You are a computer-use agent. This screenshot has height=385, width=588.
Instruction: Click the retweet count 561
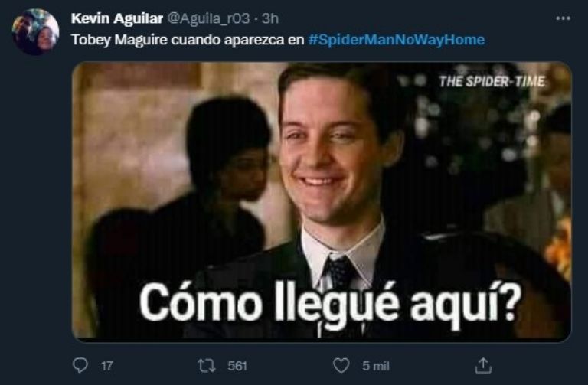[x=237, y=366]
